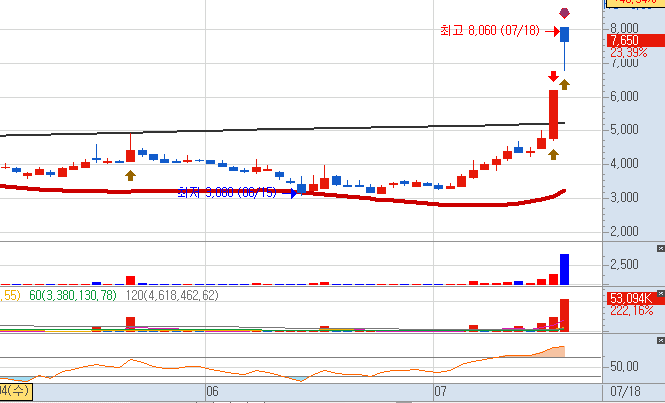Click the purple diamond marker above the latest candle
The height and width of the screenshot is (403, 665).
(x=564, y=13)
